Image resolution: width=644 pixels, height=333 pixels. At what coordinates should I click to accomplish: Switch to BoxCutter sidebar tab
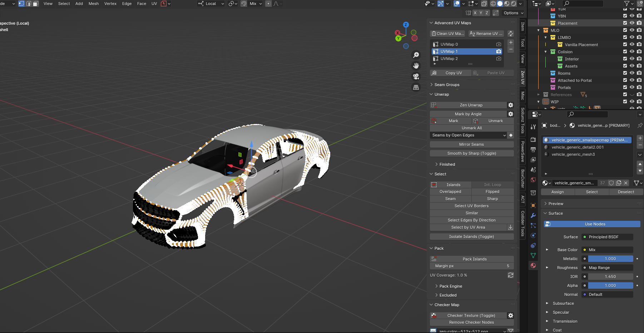[x=522, y=179]
